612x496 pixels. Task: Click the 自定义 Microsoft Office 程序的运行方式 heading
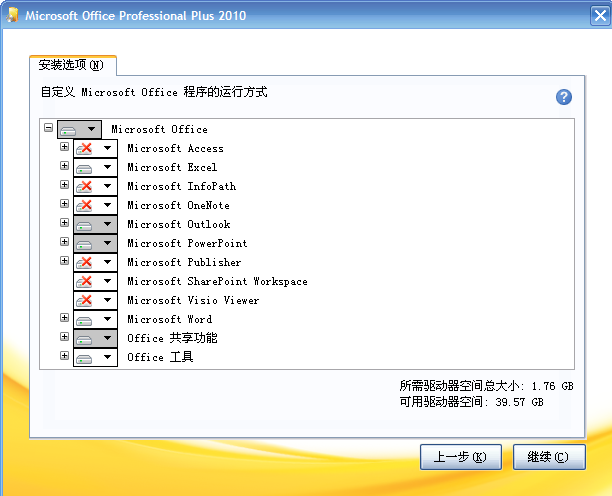tap(154, 92)
